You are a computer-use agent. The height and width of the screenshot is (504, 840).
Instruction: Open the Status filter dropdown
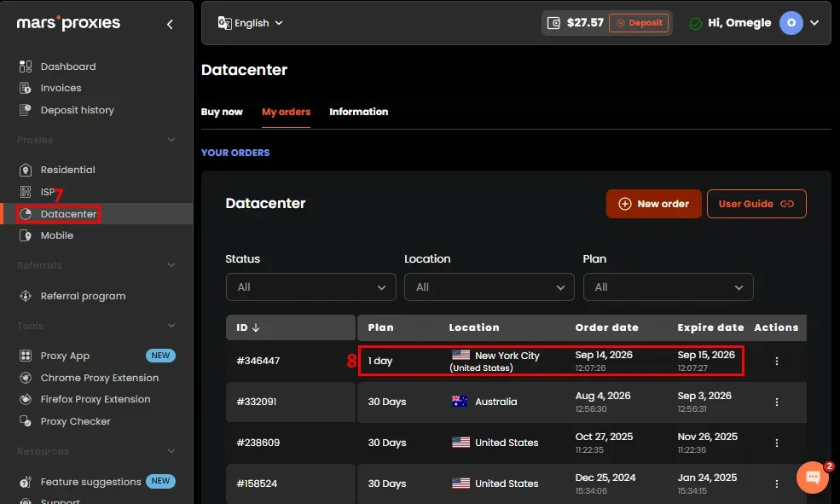tap(310, 287)
